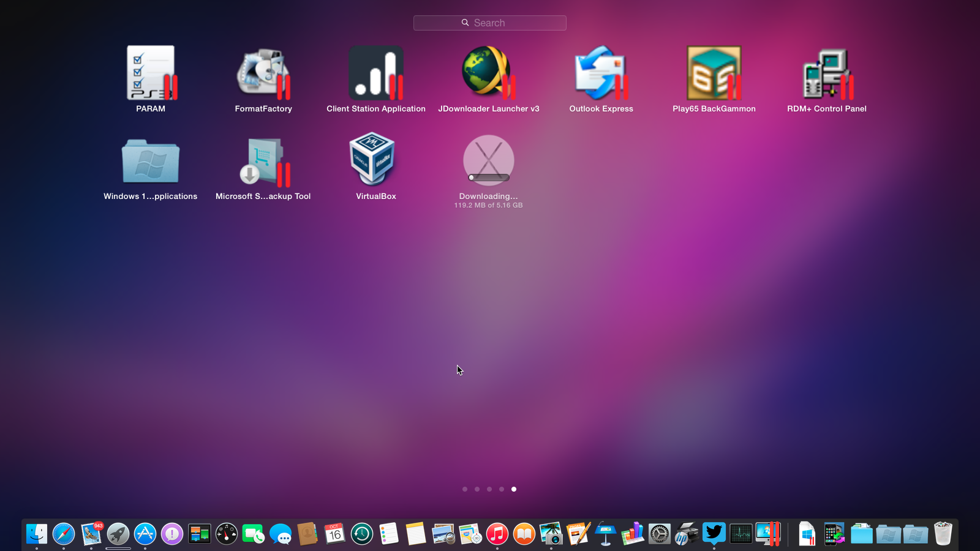The height and width of the screenshot is (551, 980).
Task: Open Messages from the Dock
Action: click(281, 534)
